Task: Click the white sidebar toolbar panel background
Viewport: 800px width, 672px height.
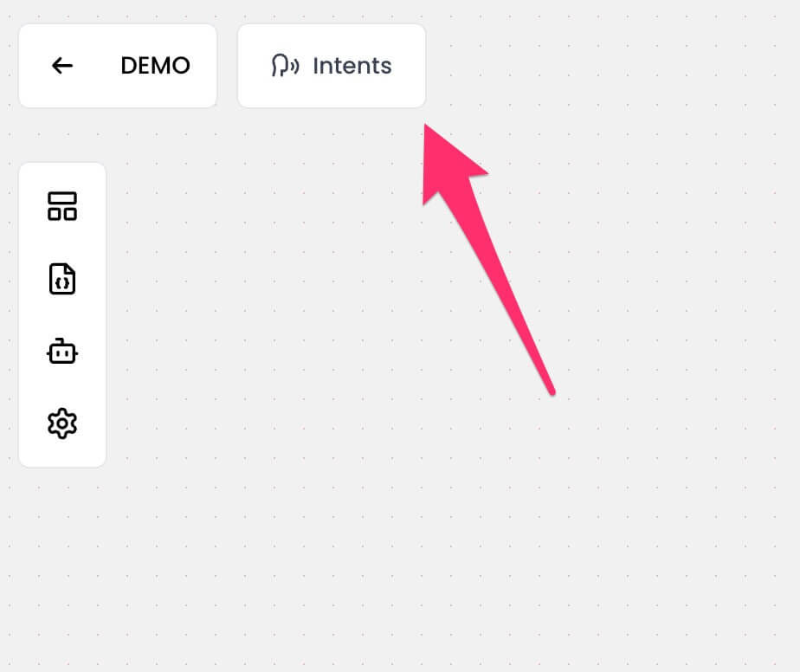Action: click(x=62, y=314)
